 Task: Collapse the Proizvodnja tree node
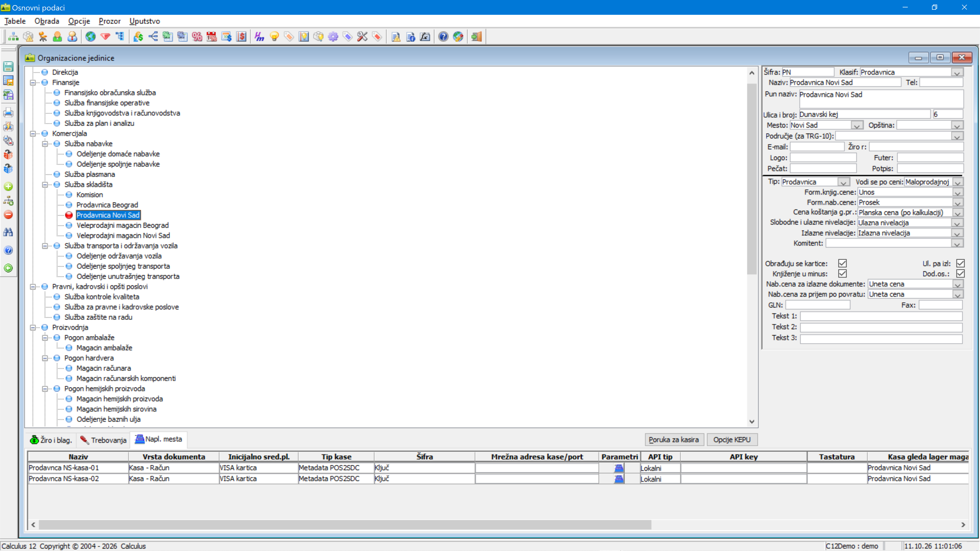coord(33,327)
